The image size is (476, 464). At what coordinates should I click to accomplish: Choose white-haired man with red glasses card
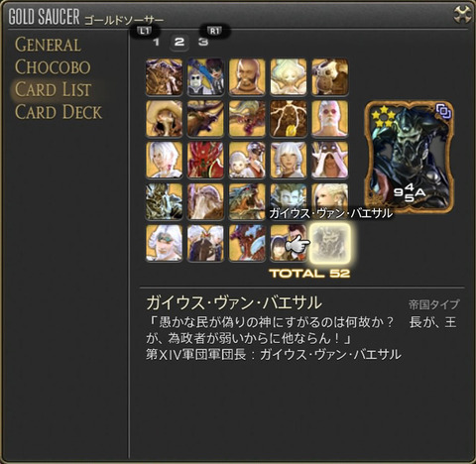pyautogui.click(x=329, y=119)
